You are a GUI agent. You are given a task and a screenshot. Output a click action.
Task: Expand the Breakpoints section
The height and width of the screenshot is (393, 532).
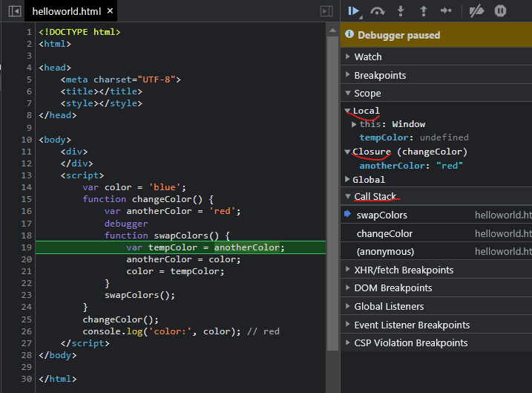click(380, 75)
